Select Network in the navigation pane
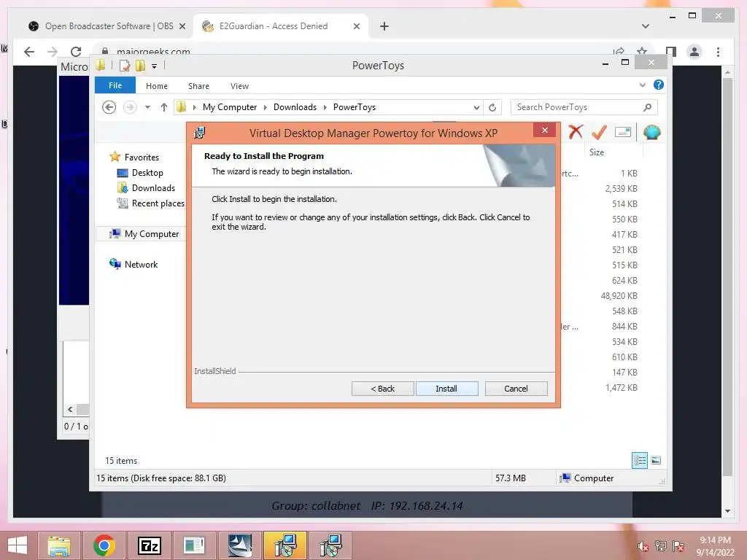This screenshot has width=747, height=560. [x=141, y=264]
